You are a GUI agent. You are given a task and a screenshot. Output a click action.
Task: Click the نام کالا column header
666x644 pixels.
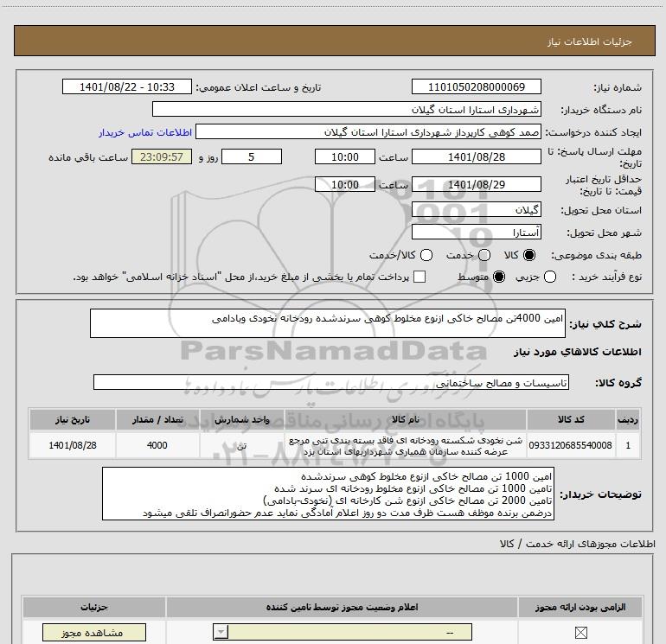click(x=405, y=419)
